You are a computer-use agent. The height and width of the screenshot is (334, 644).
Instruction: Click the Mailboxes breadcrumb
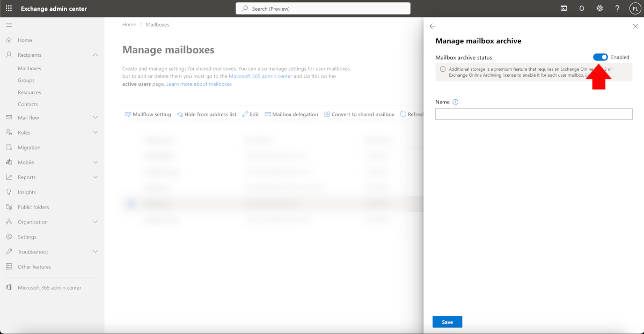158,25
